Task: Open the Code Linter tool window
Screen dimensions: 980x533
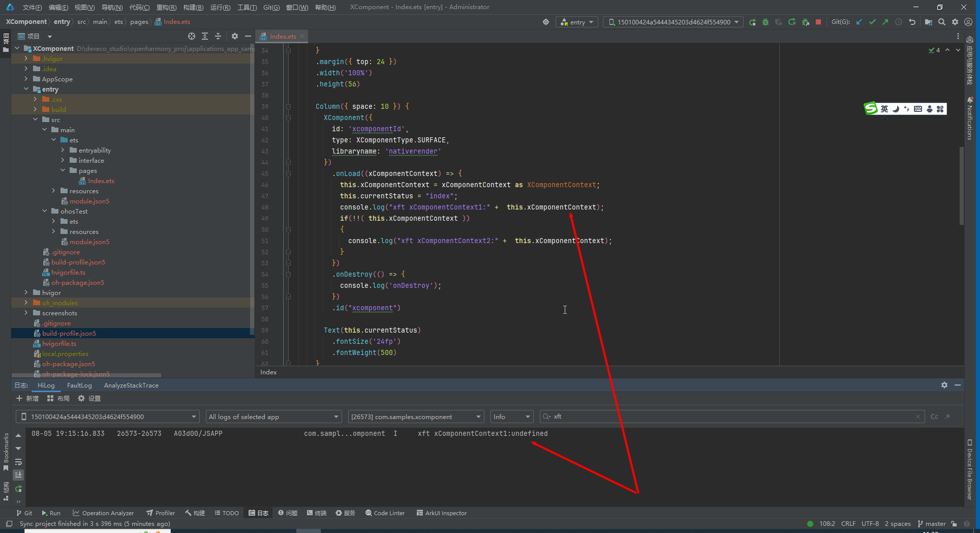Action: pos(385,513)
